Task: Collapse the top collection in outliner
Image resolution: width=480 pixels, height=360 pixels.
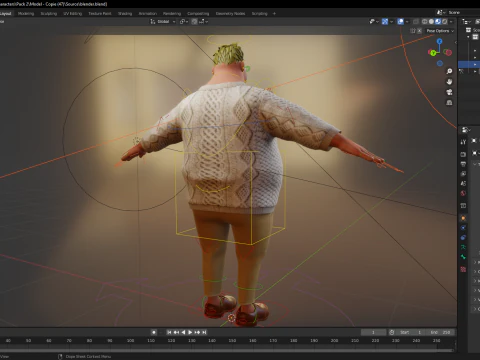Action: click(468, 37)
